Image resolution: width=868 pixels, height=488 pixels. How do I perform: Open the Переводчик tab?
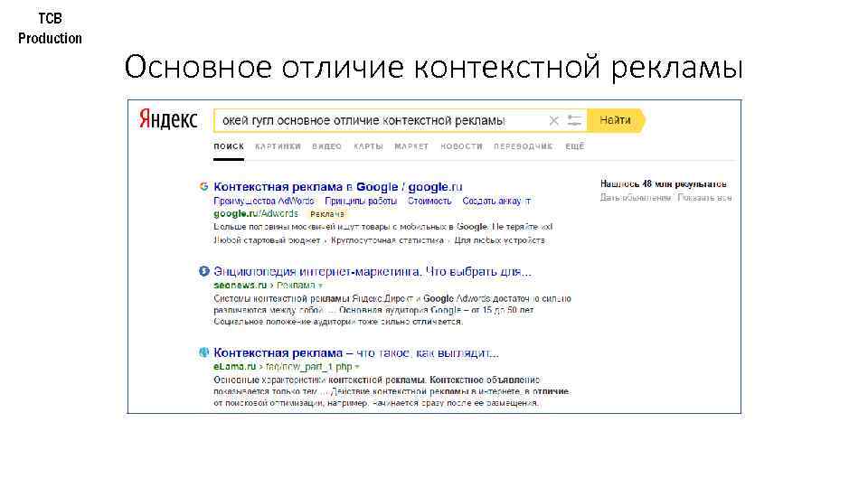coord(524,146)
